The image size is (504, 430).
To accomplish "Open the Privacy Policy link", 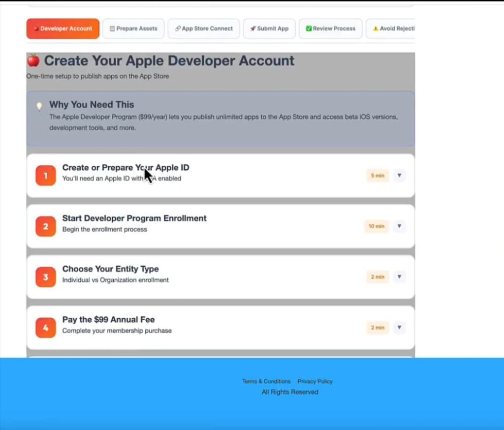I will [315, 381].
